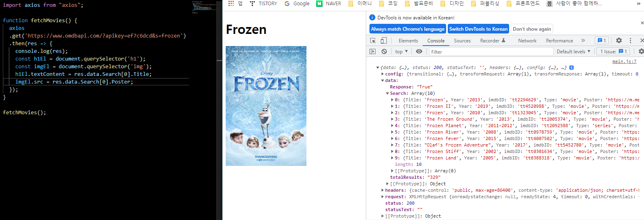Screen dimensions: 644x220
Task: Click the Response: "True" entry
Action: 411,87
